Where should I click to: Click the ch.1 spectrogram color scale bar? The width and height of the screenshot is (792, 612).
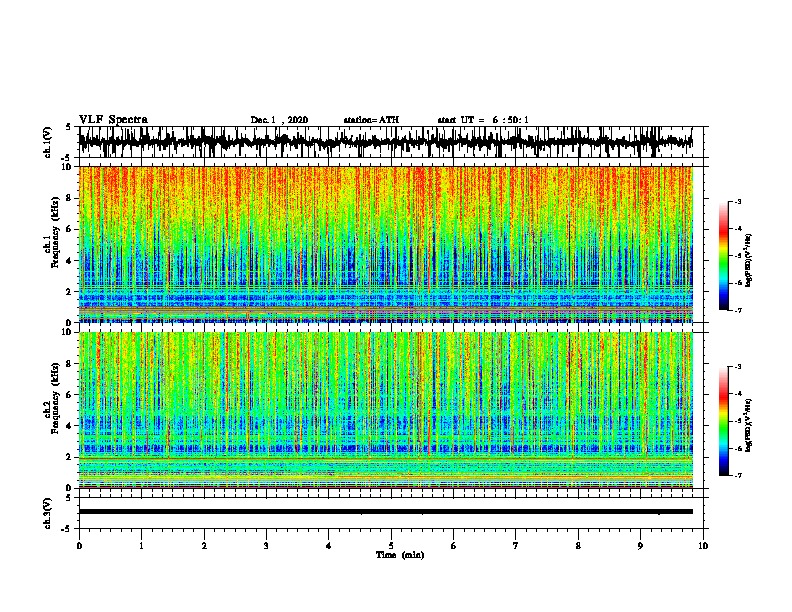coord(723,256)
